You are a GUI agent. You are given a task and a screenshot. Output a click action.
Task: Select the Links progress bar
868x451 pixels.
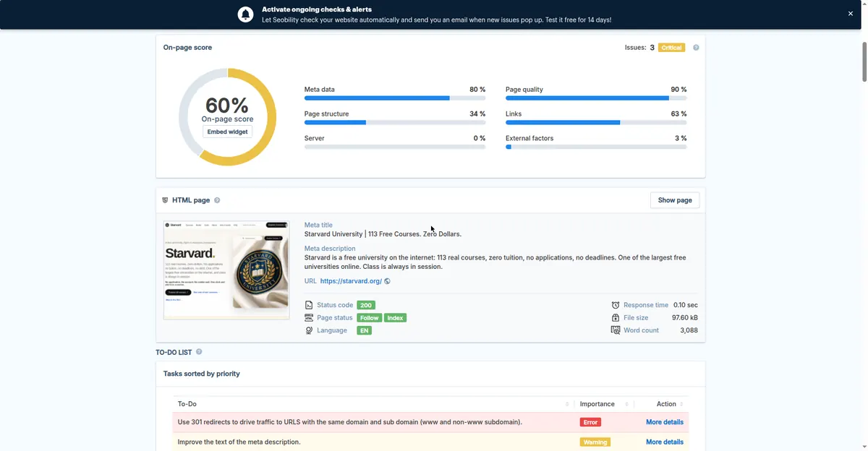[596, 123]
